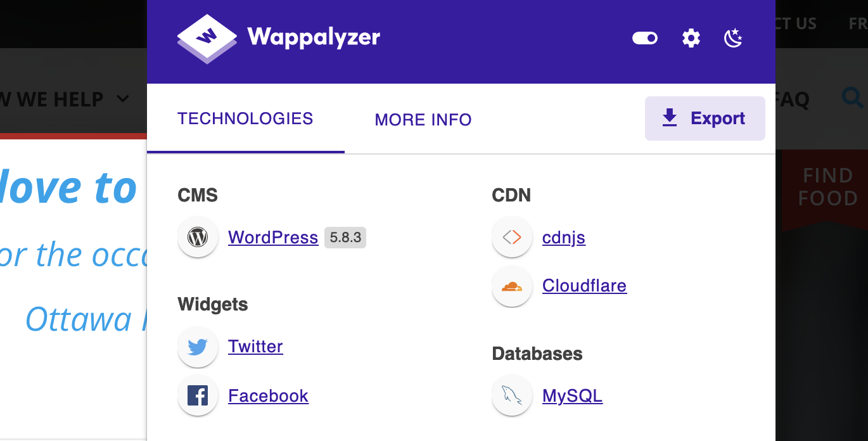Click the Export button

(x=705, y=118)
